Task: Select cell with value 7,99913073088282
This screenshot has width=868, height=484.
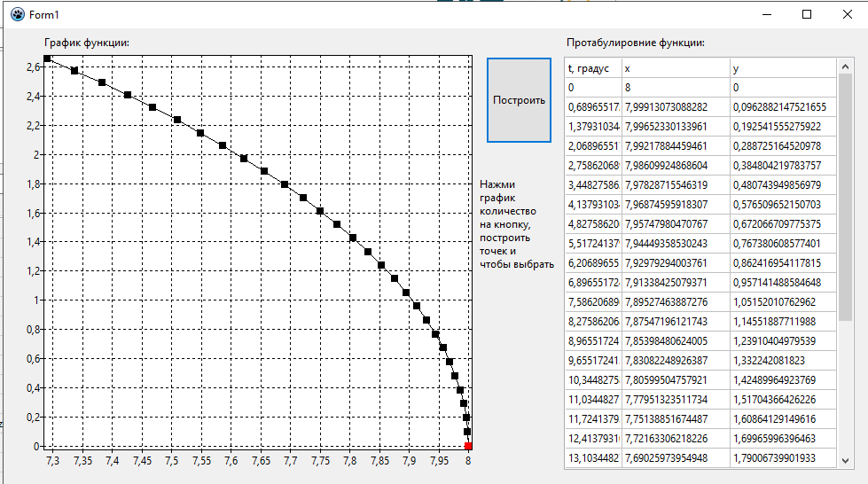Action: [x=675, y=107]
